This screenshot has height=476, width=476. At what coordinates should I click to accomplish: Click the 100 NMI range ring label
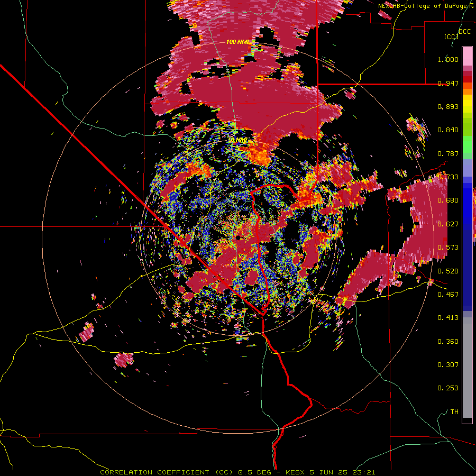click(x=239, y=42)
